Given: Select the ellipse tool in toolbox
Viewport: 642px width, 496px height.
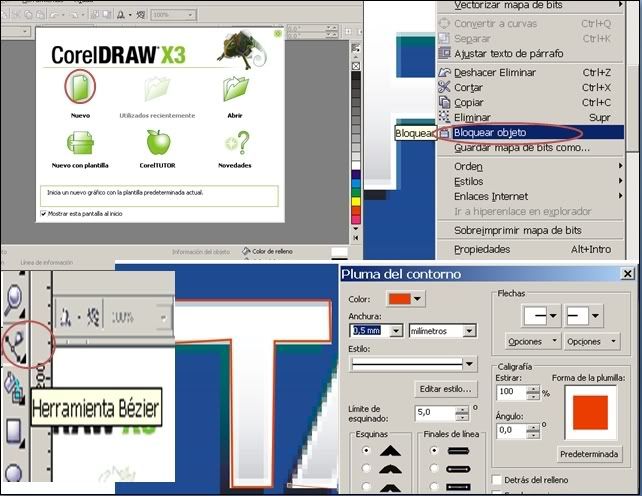Looking at the screenshot, I should point(14,472).
